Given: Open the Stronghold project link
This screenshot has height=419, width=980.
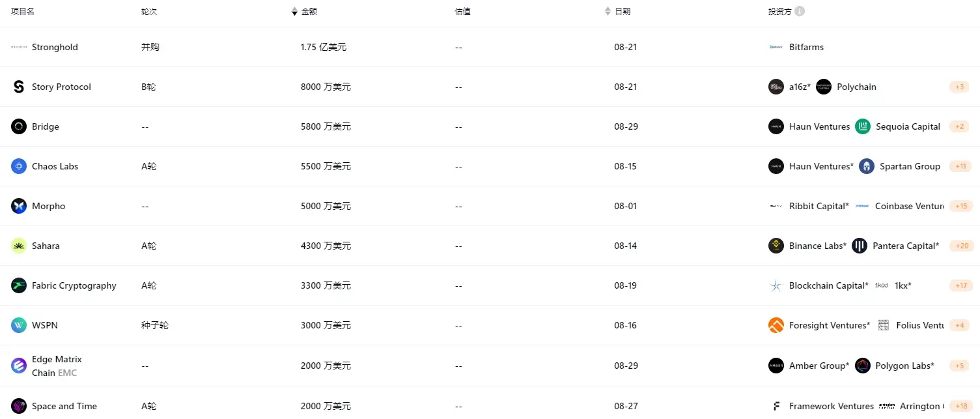Looking at the screenshot, I should click(55, 47).
